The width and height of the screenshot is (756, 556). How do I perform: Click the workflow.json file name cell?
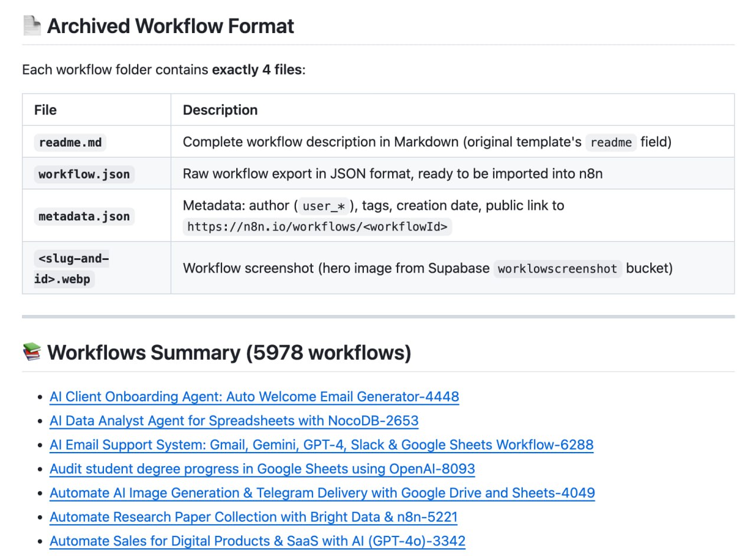click(84, 174)
